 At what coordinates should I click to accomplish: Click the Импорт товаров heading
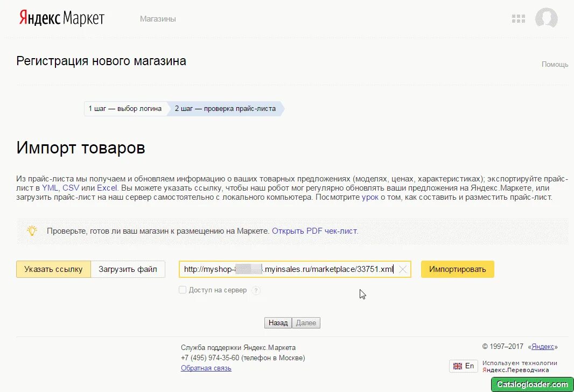coord(81,148)
